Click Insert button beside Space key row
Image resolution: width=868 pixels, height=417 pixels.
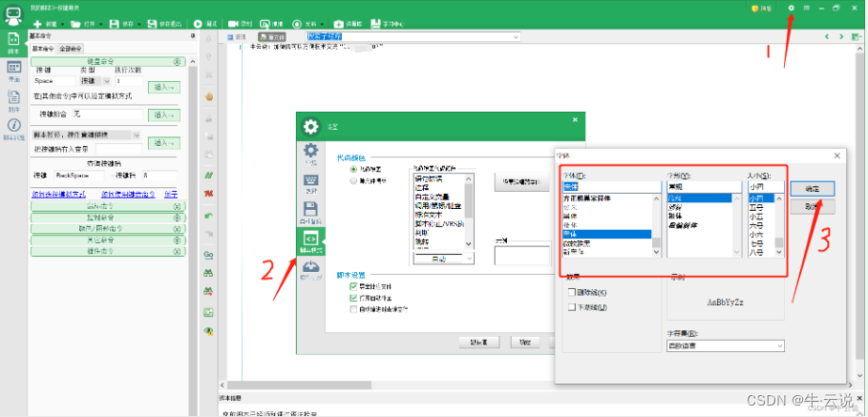click(164, 87)
